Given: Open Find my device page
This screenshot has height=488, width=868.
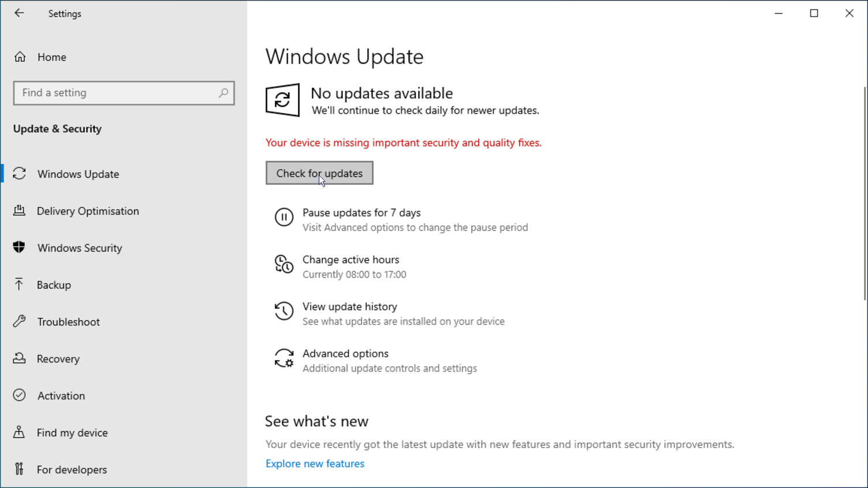Looking at the screenshot, I should (72, 433).
